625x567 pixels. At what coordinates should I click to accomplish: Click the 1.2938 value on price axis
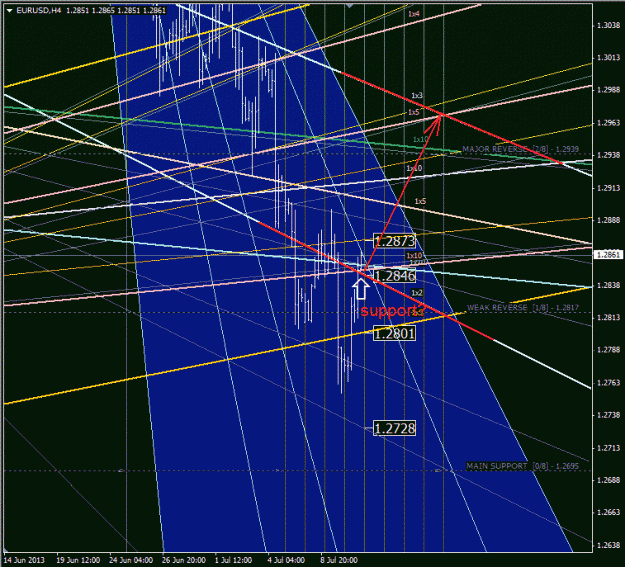tap(608, 155)
